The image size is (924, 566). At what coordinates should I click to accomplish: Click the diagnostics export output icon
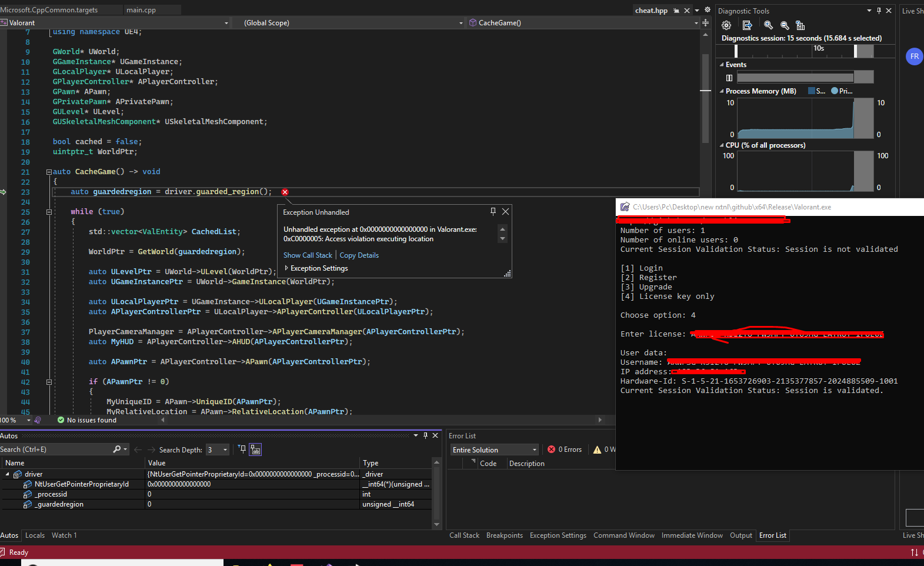[747, 25]
